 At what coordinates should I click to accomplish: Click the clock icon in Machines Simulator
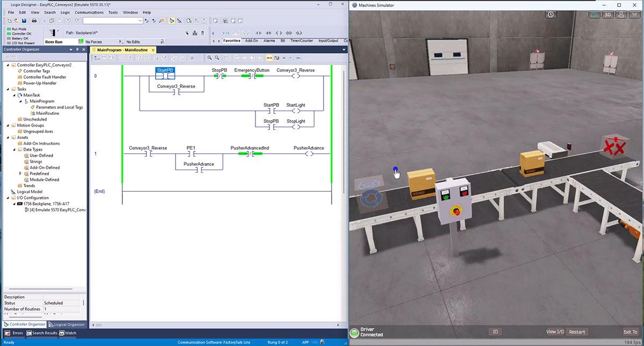[551, 14]
